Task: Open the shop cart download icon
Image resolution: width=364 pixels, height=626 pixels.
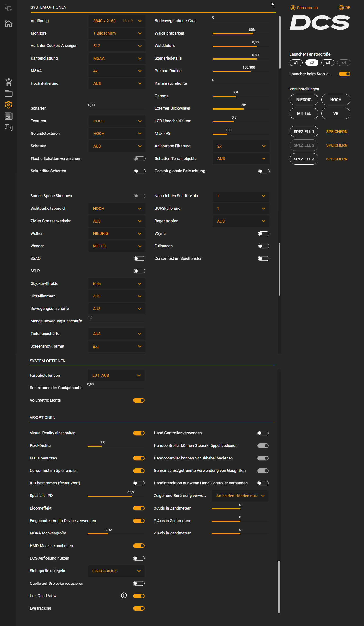Action: (9, 82)
